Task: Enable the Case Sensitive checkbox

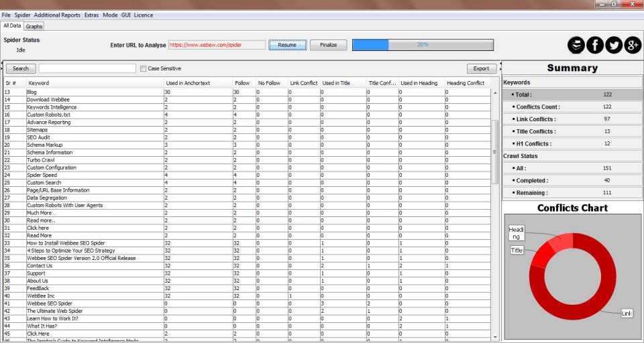Action: pos(143,68)
